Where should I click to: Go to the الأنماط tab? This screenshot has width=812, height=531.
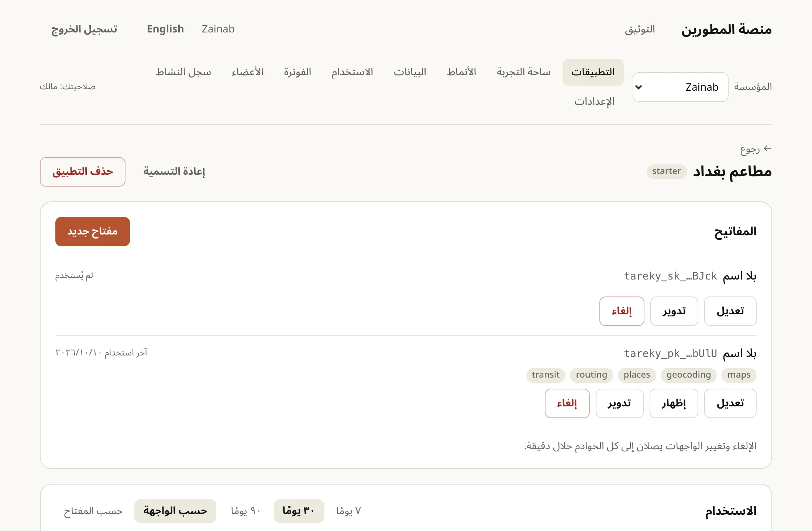coord(461,72)
